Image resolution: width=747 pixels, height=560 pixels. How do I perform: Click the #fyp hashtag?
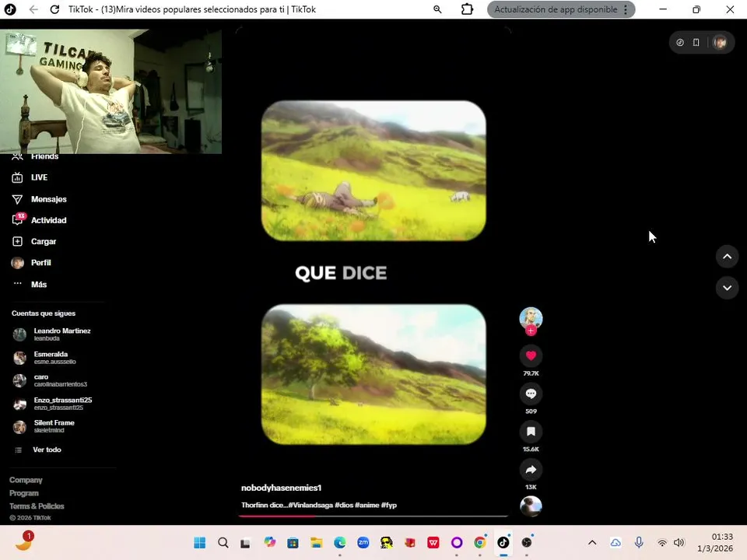pyautogui.click(x=389, y=506)
